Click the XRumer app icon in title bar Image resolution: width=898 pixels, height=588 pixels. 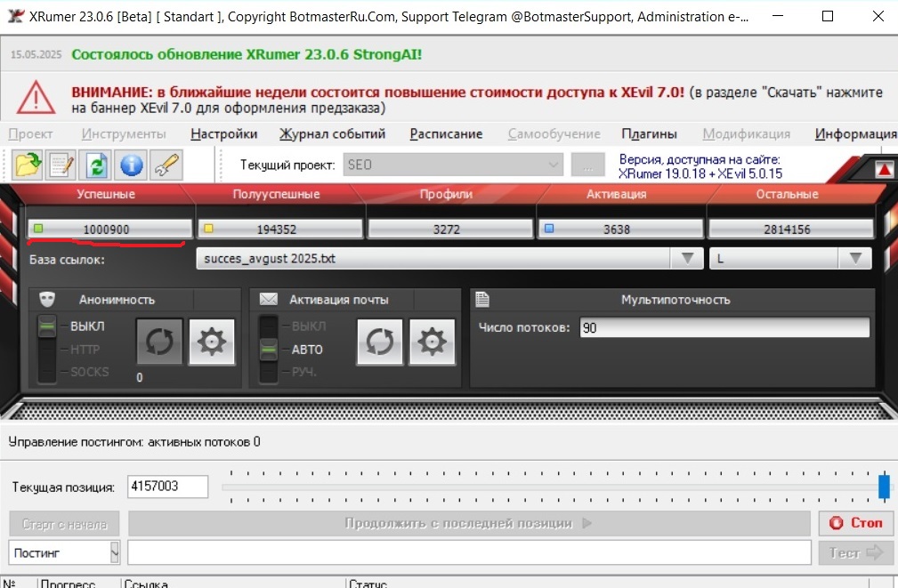click(x=15, y=16)
